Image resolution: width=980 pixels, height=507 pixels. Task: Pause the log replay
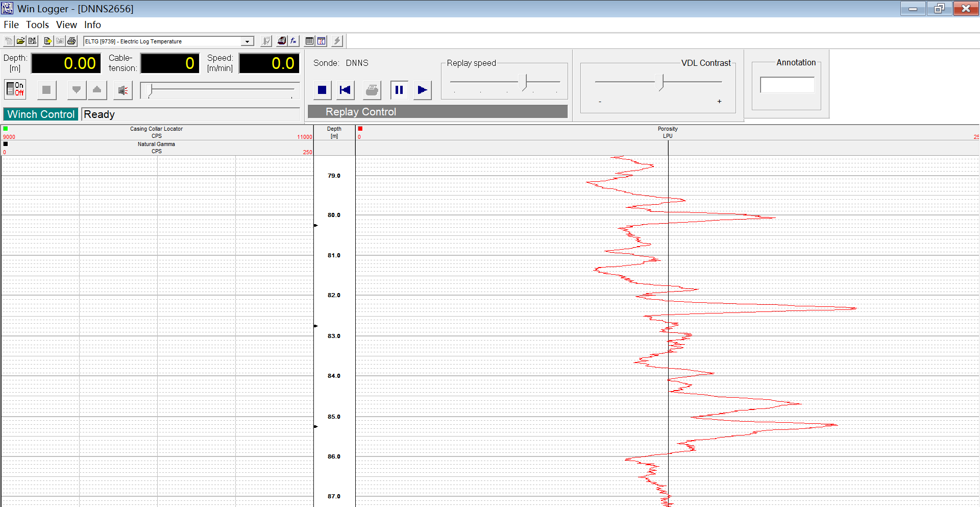399,90
